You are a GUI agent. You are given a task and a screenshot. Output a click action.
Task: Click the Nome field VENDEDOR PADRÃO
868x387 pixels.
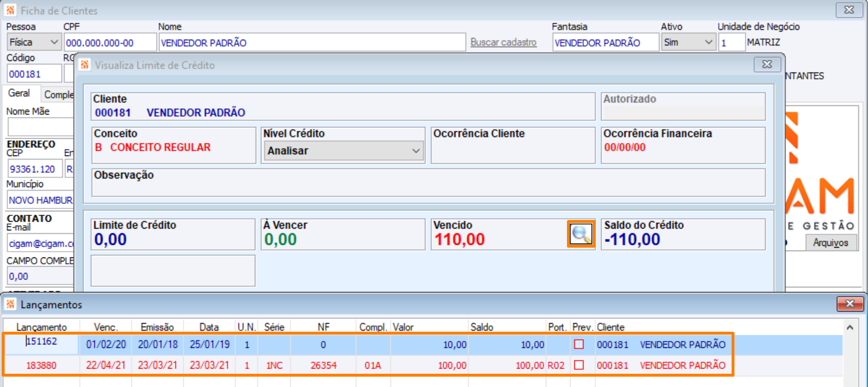click(311, 42)
